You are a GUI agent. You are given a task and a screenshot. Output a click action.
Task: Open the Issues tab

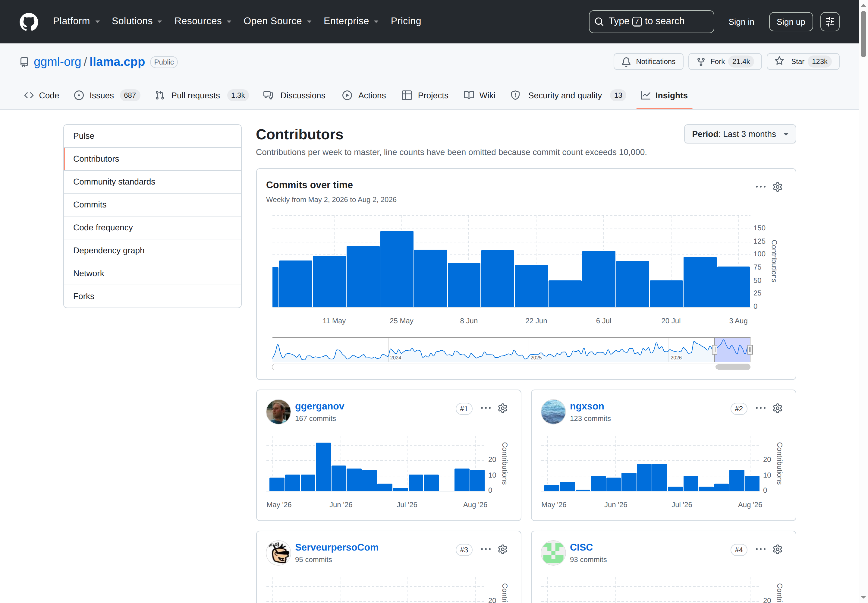pyautogui.click(x=107, y=96)
